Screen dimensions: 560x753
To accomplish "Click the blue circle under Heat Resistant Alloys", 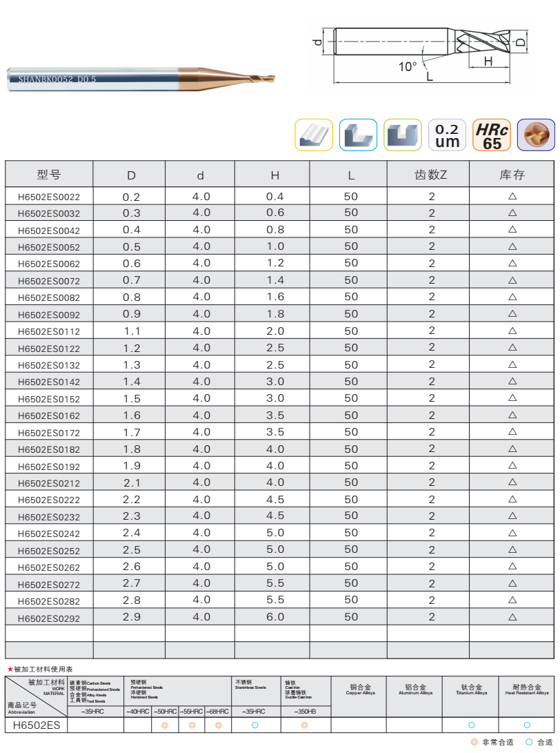I will [x=527, y=725].
